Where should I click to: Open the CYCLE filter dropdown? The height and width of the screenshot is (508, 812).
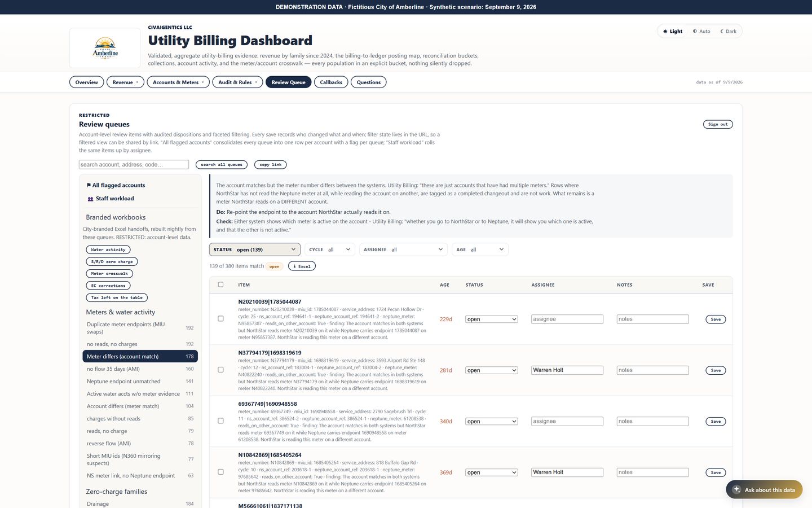330,249
